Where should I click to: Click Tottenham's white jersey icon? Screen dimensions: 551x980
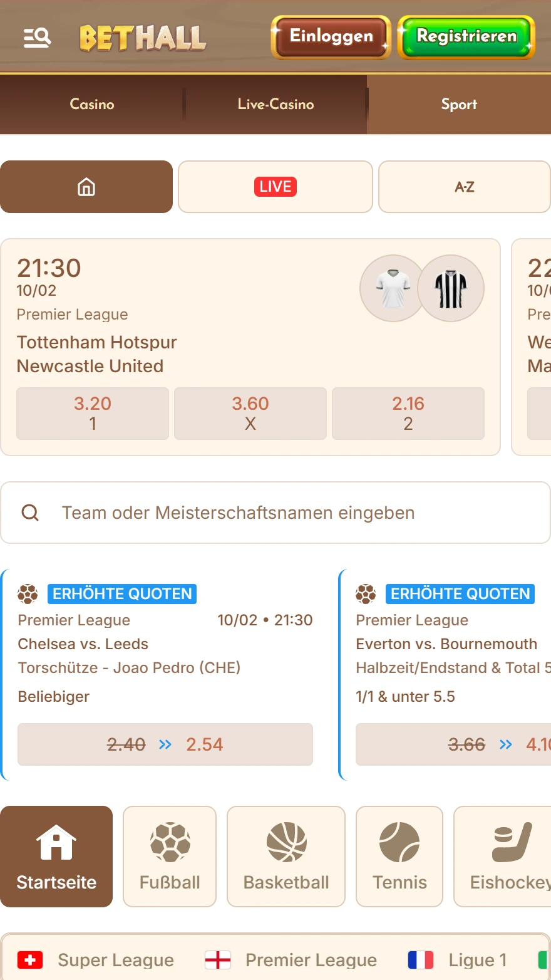pyautogui.click(x=392, y=288)
